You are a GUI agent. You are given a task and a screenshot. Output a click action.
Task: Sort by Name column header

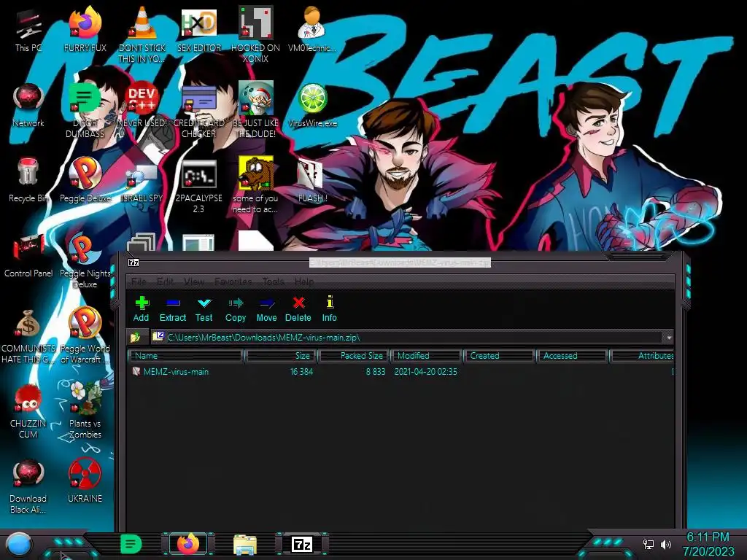186,356
